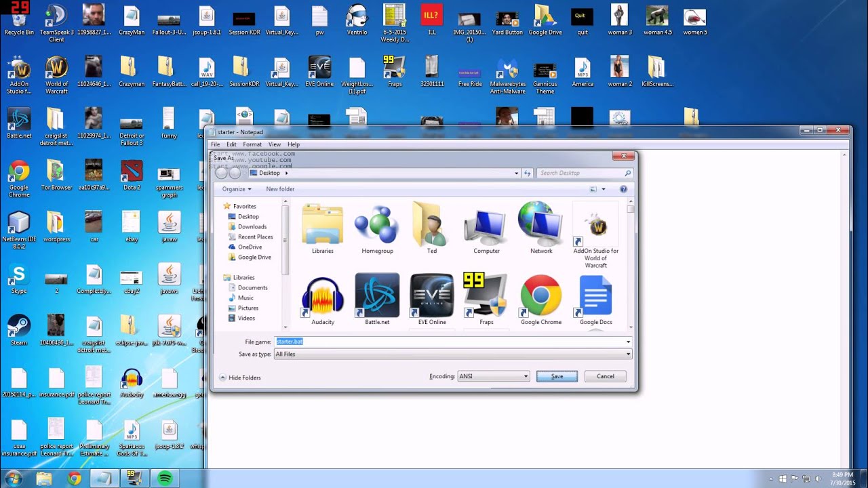Open the Organize dropdown menu
This screenshot has height=488, width=868.
tap(237, 189)
